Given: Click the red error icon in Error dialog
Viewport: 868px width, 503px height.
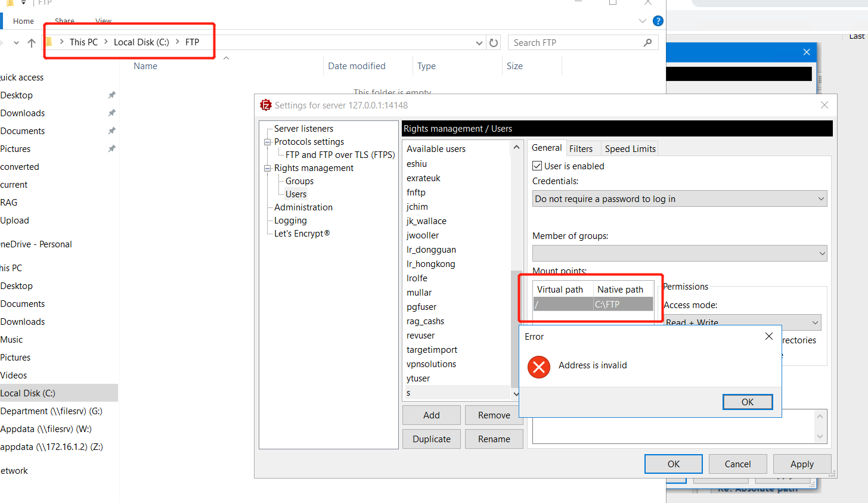Looking at the screenshot, I should (x=539, y=367).
